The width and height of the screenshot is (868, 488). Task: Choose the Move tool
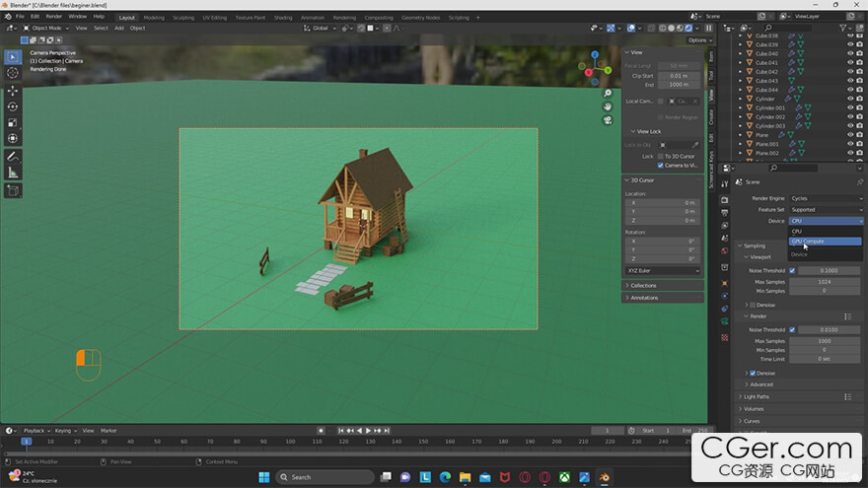(x=13, y=91)
